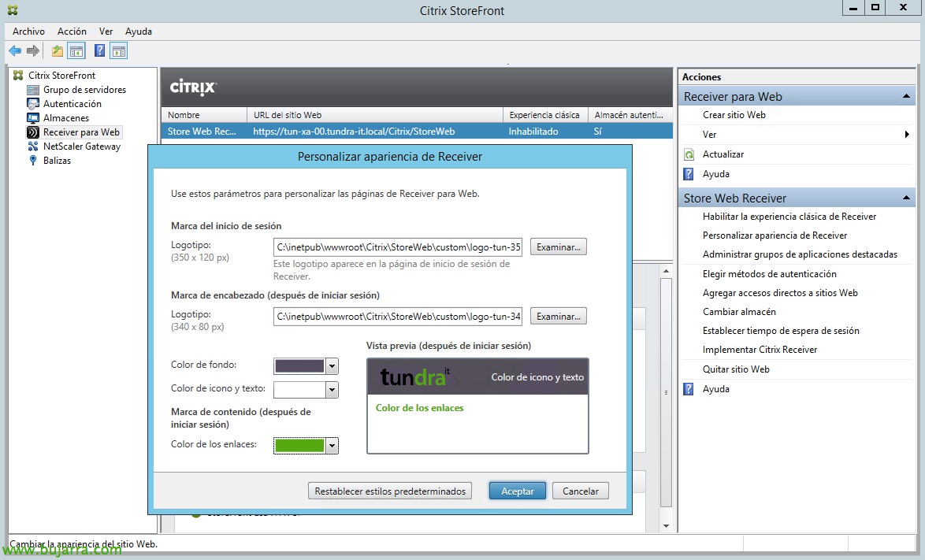Click the Grupo de servidores icon
Viewport: 925px width, 560px height.
33,90
